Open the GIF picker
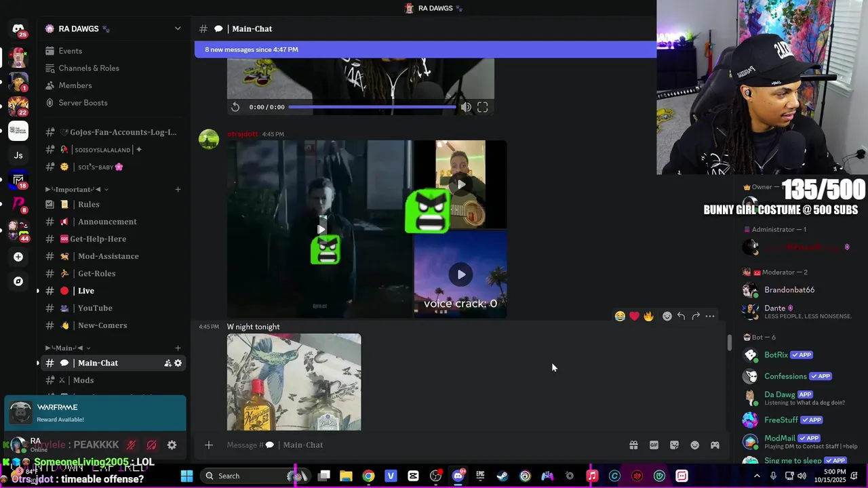Viewport: 868px width, 488px height. [654, 445]
